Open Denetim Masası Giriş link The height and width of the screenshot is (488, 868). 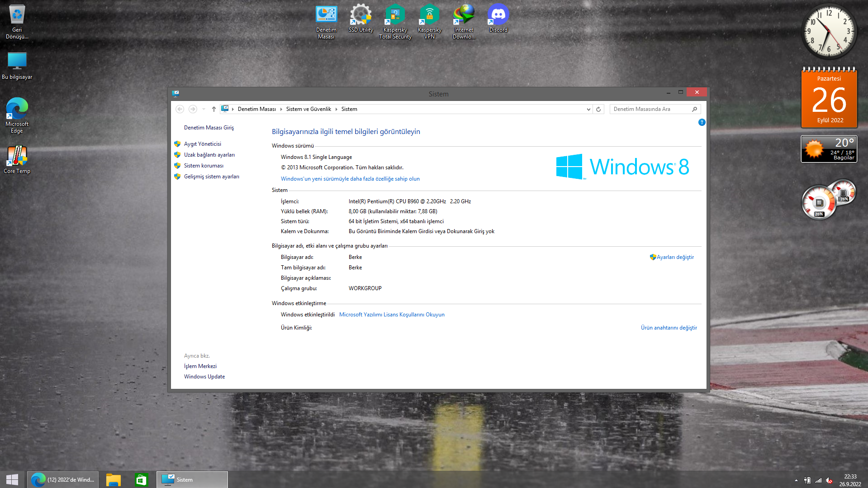[209, 128]
